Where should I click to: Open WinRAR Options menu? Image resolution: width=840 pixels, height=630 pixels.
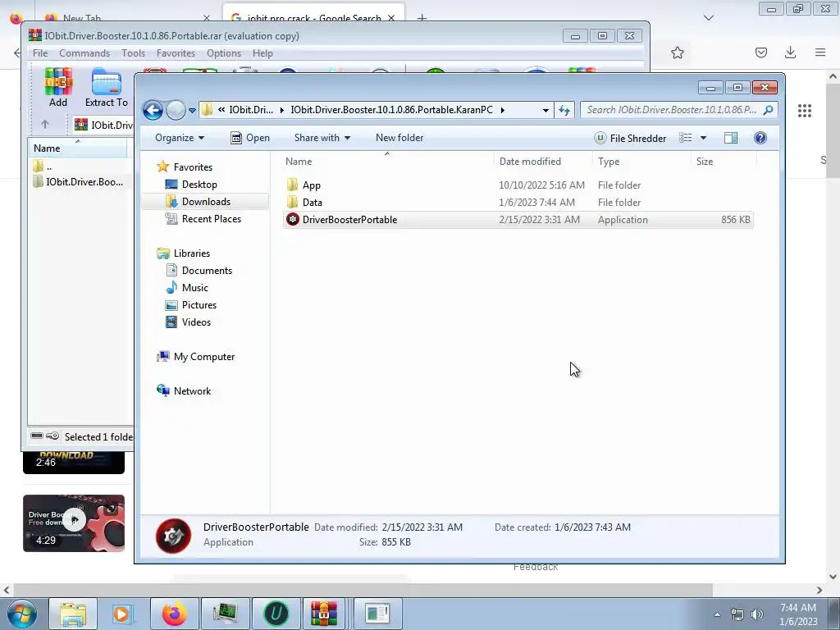coord(224,53)
